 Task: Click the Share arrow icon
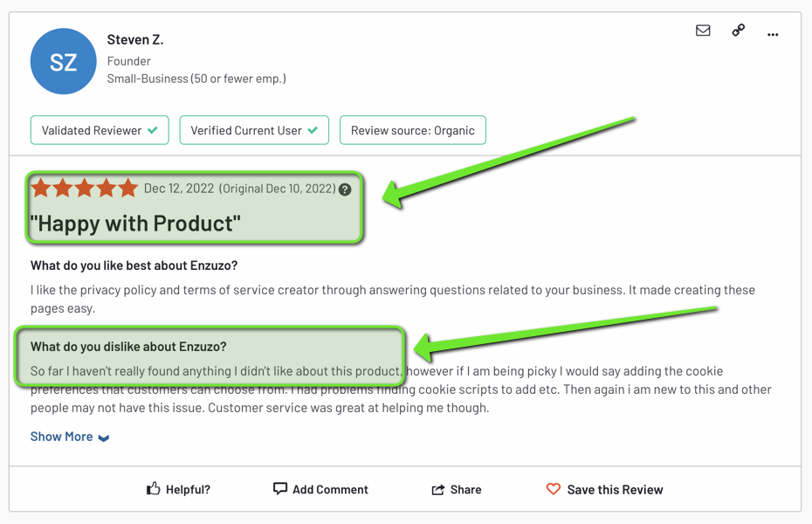(437, 488)
